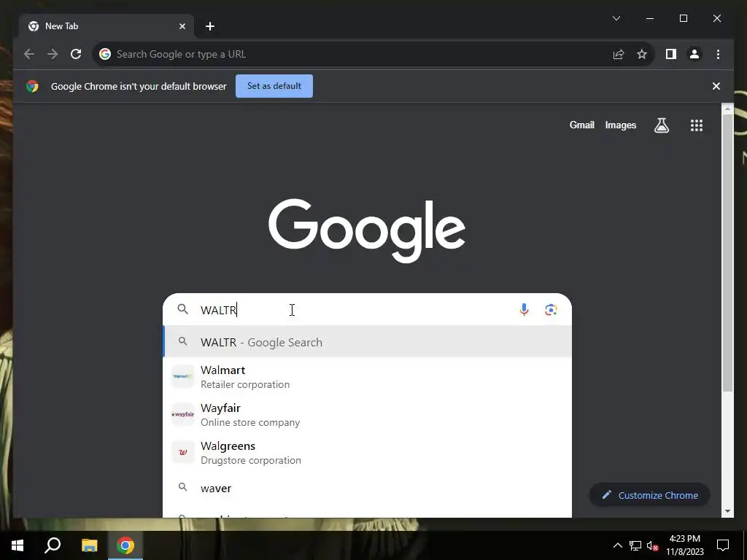Open the Google apps grid
This screenshot has width=747, height=560.
(x=696, y=125)
